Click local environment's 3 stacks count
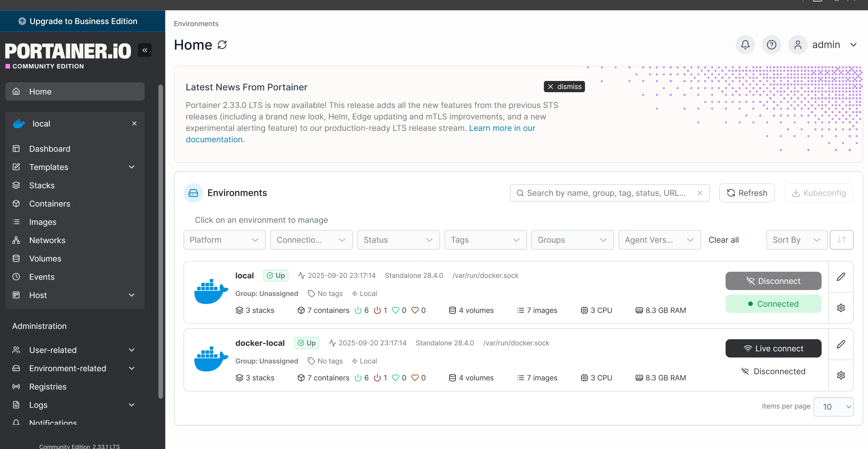The height and width of the screenshot is (449, 868). point(255,310)
